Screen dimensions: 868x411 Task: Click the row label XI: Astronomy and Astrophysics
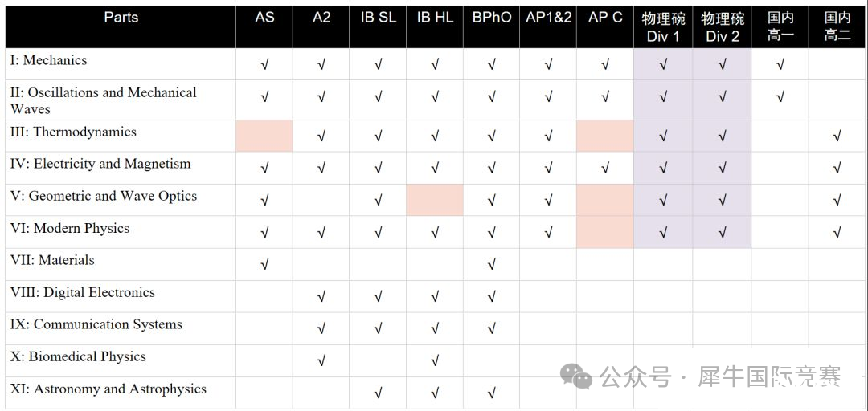click(108, 389)
